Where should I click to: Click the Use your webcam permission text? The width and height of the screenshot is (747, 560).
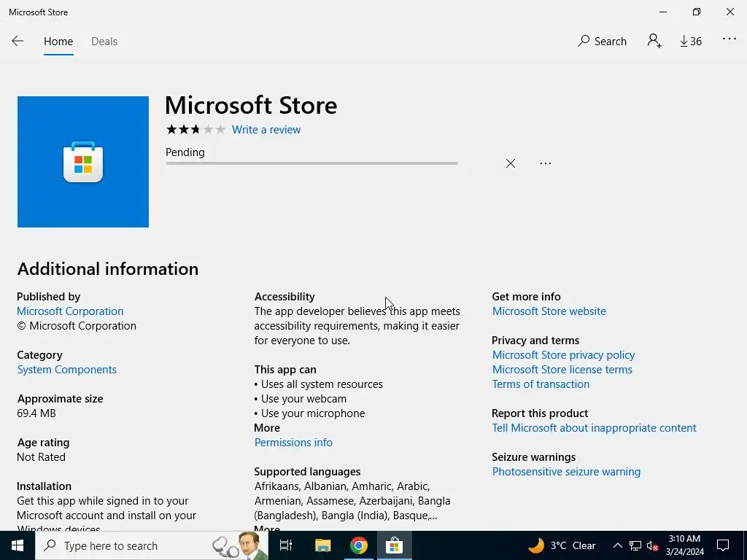point(303,399)
